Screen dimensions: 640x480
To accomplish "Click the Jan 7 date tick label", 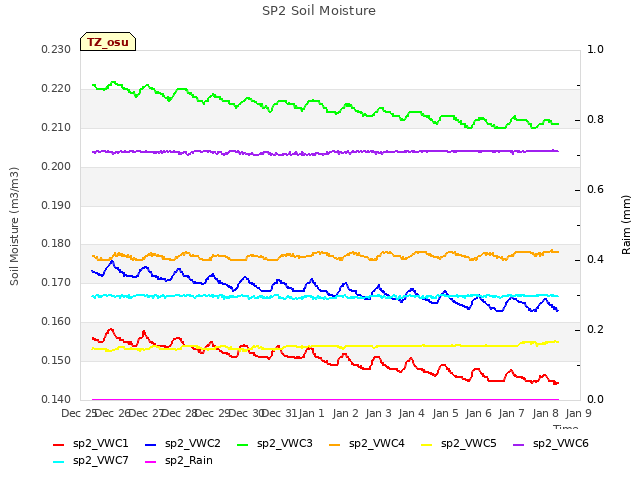I will (512, 413).
